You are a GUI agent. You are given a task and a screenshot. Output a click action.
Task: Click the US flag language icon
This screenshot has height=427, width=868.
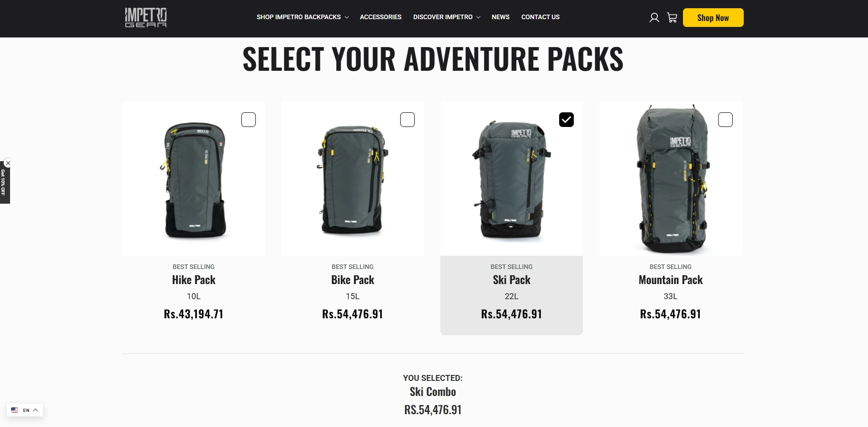(x=15, y=410)
